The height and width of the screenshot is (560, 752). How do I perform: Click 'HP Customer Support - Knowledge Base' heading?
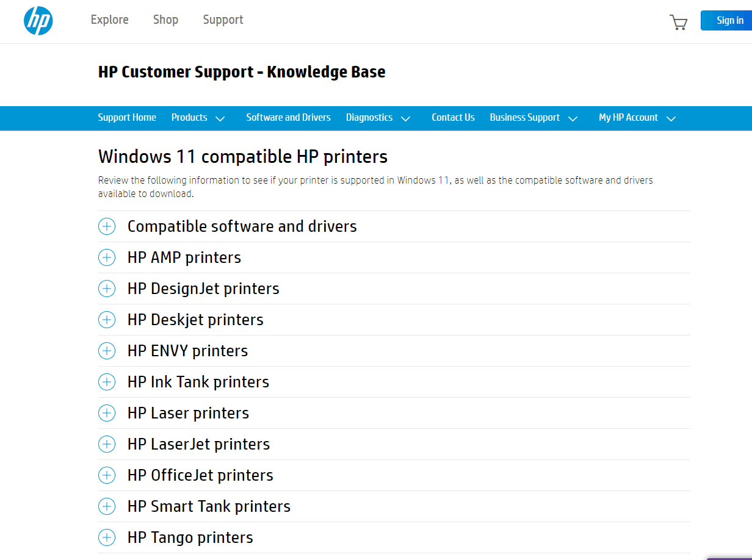[242, 72]
